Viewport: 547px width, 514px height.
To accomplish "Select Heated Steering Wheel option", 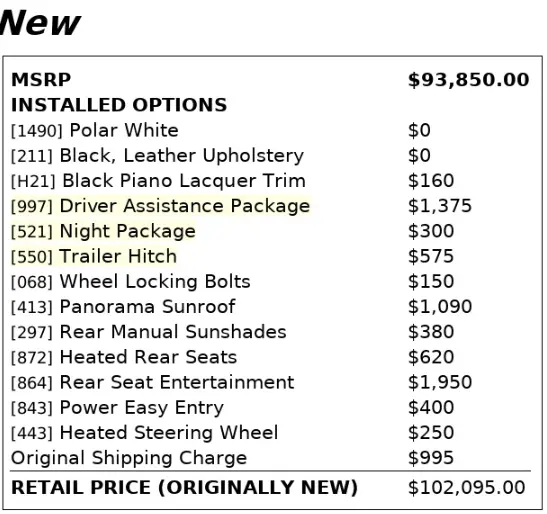I will coord(144,433).
